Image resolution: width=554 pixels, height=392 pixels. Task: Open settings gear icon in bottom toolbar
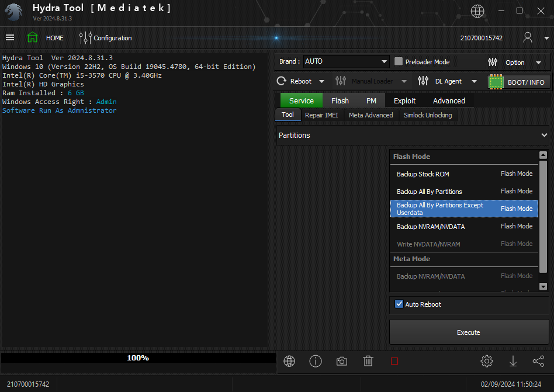(487, 361)
